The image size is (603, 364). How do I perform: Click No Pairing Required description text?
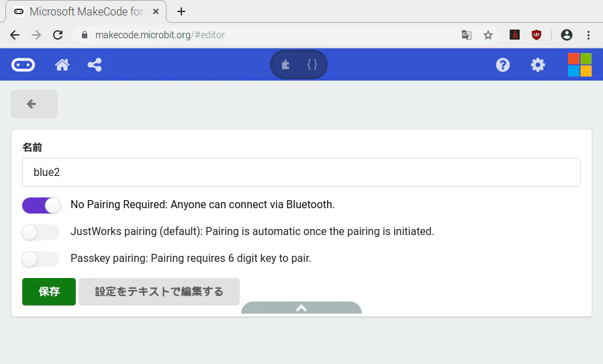[x=203, y=205]
